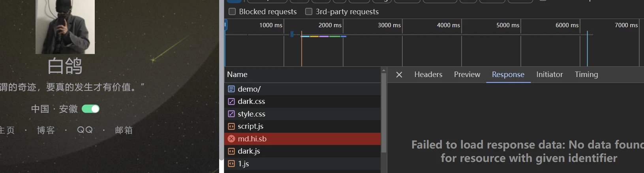Click the red error icon beside md.hi.sb
644x173 pixels.
point(231,139)
